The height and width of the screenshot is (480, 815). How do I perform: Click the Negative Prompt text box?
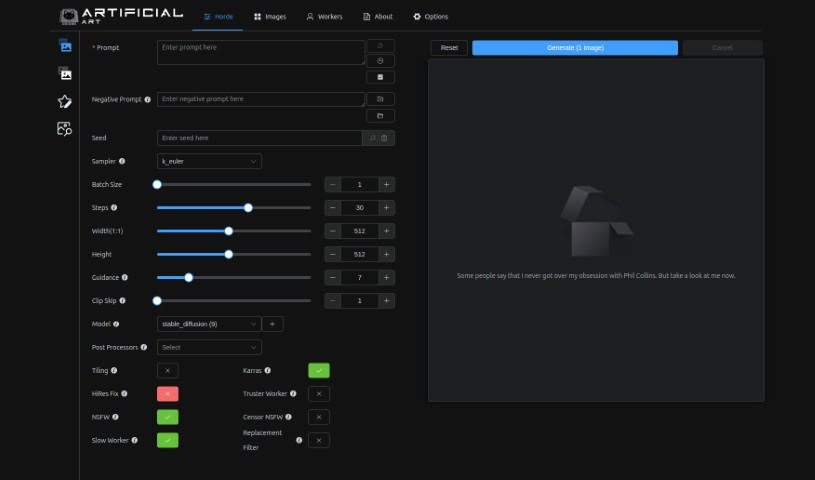click(x=260, y=99)
